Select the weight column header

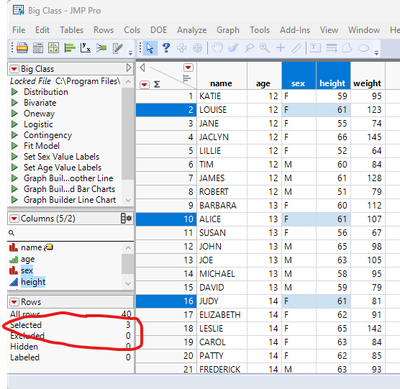pyautogui.click(x=367, y=76)
